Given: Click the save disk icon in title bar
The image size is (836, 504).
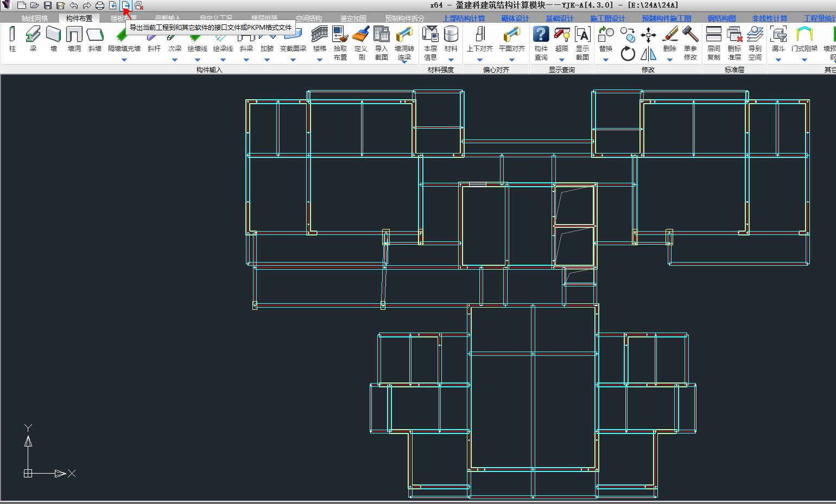Looking at the screenshot, I should point(48,5).
